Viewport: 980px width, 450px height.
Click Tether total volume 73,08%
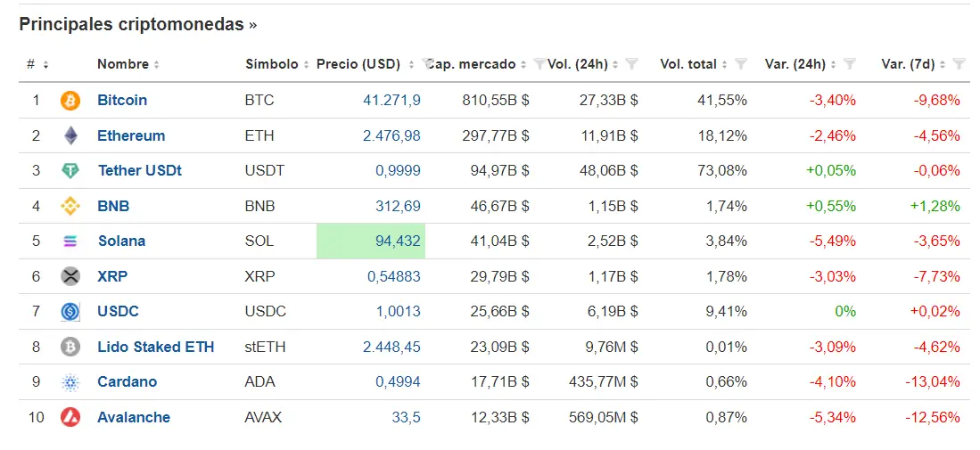722,170
